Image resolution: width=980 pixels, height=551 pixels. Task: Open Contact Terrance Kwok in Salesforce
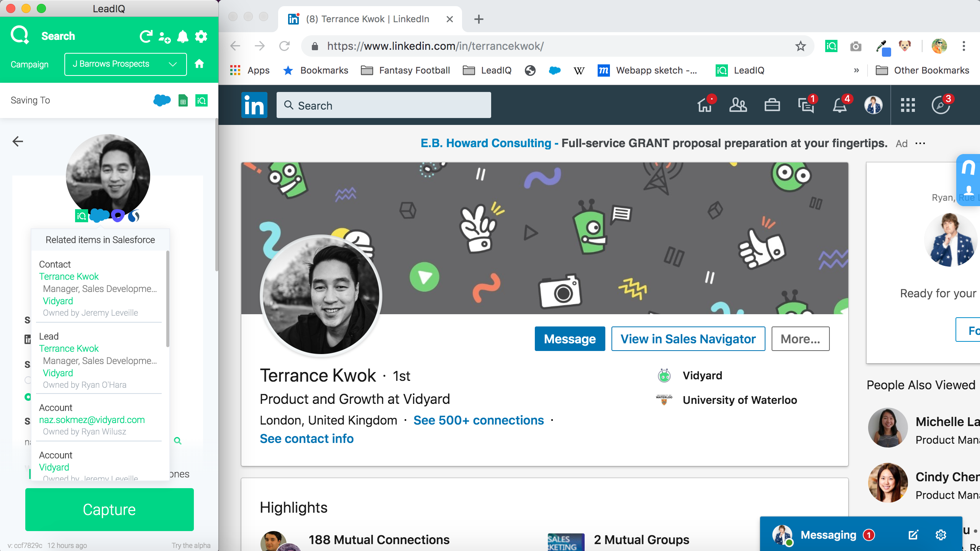tap(69, 276)
